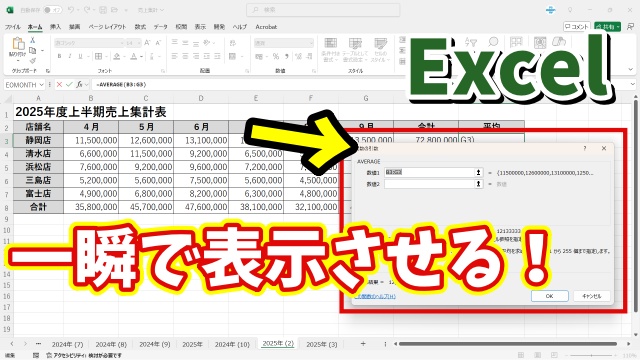
Task: Click the Undo arrow in title bar
Action: pos(71,10)
